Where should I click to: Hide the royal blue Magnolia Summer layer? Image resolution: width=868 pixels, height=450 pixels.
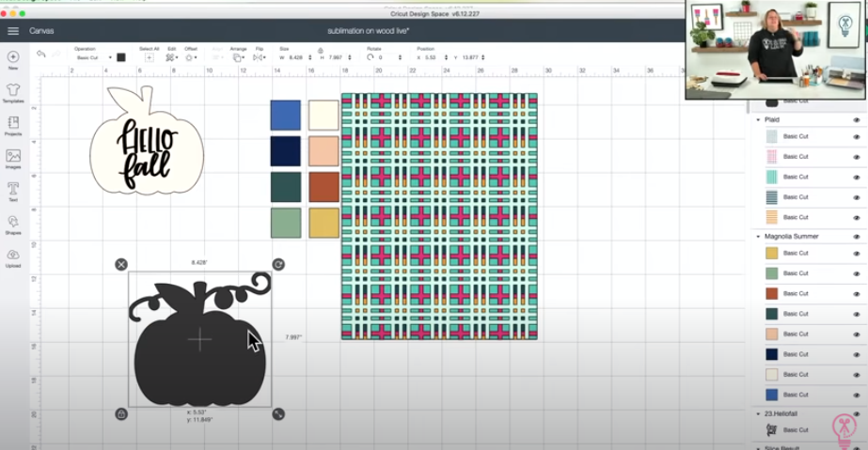[x=857, y=396]
